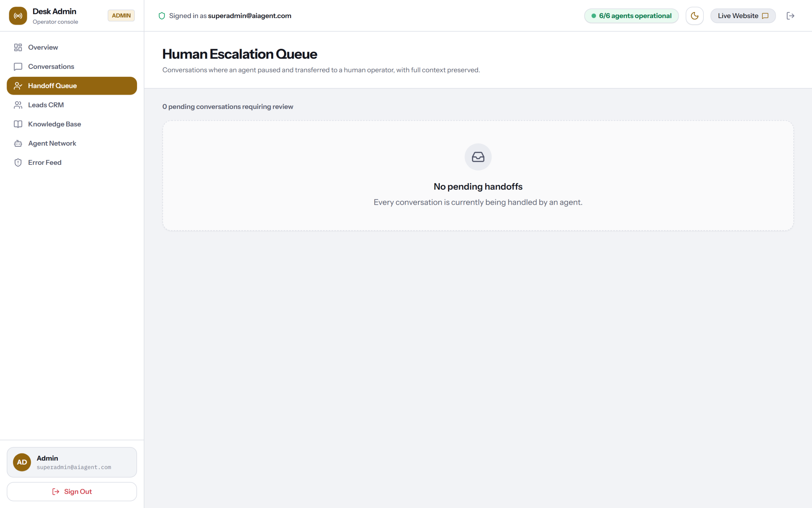
Task: Click the Sign Out button
Action: coord(72,491)
